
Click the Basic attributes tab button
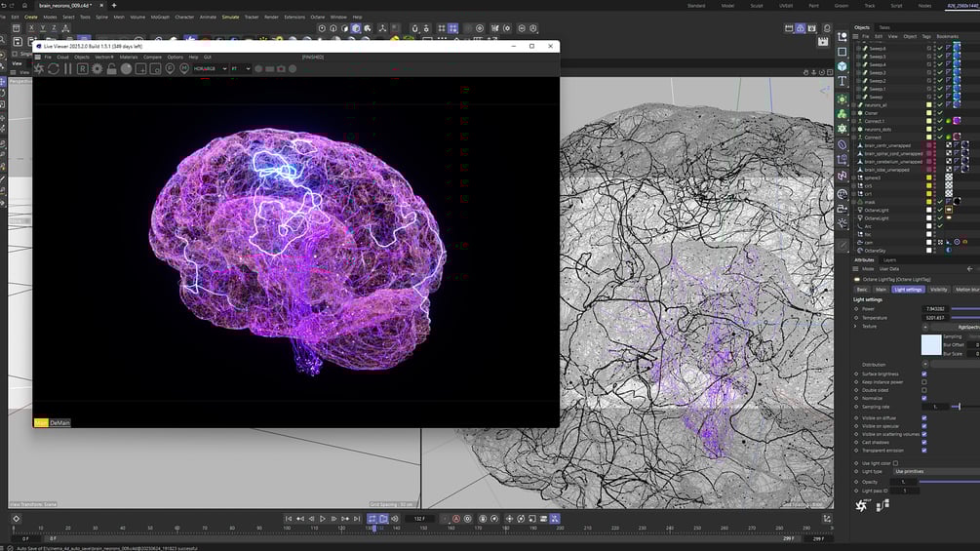(862, 290)
